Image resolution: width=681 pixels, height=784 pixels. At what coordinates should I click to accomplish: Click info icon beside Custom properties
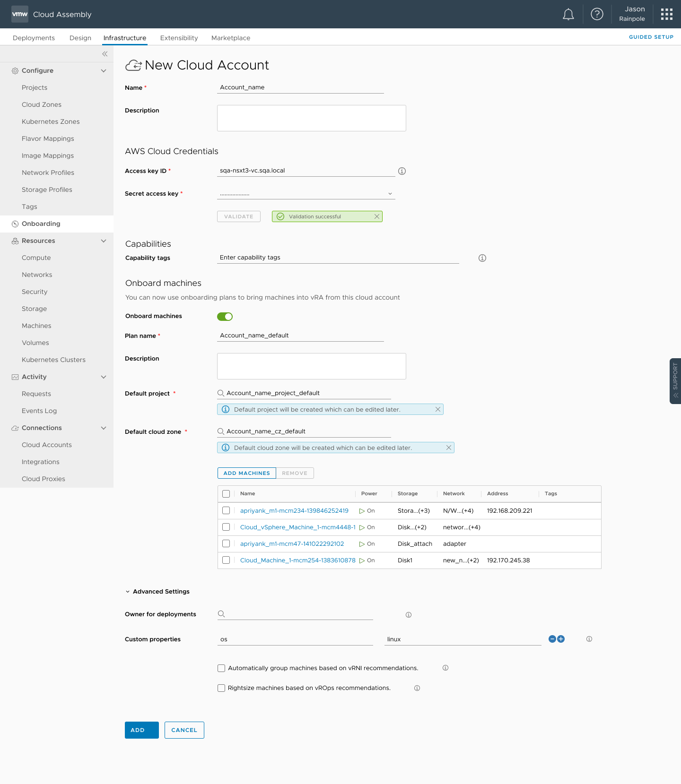[589, 639]
